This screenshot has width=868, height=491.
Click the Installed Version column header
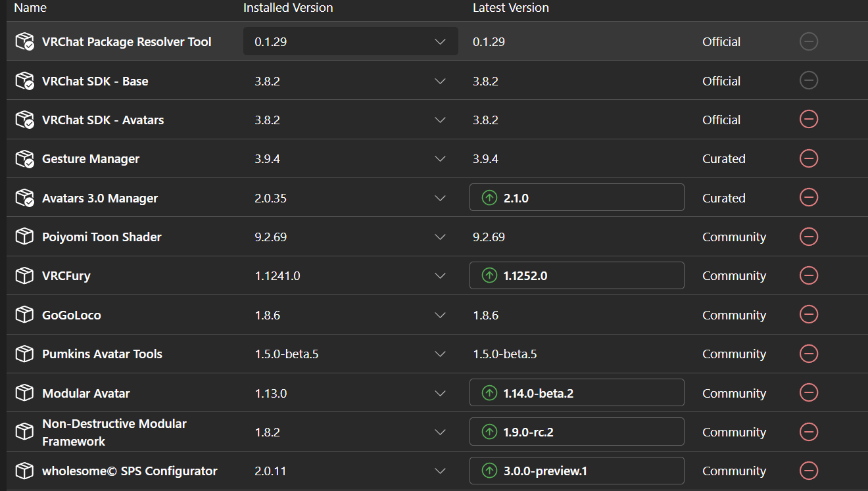288,8
